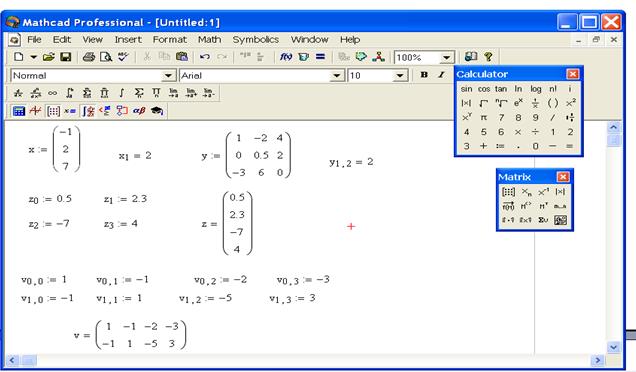
Task: Open Print Preview icon
Action: pyautogui.click(x=106, y=57)
